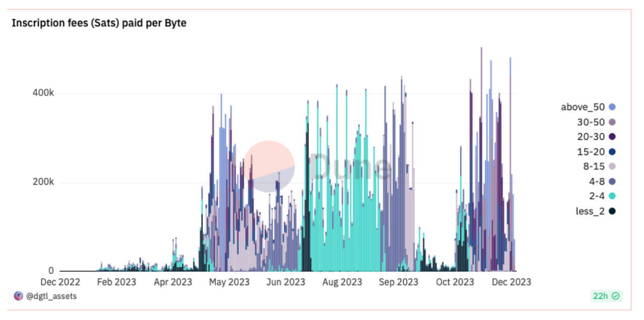Click the 15-20 legend color dot
This screenshot has height=320, width=644.
click(x=612, y=152)
